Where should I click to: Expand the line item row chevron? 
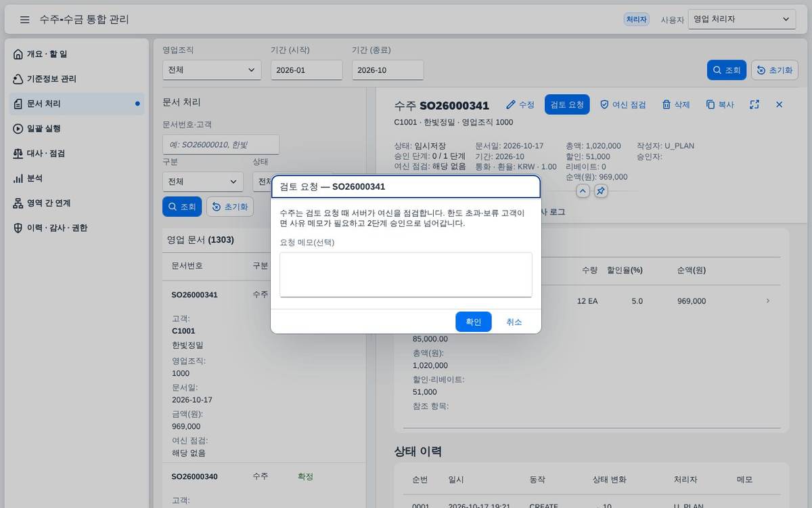[x=767, y=301]
